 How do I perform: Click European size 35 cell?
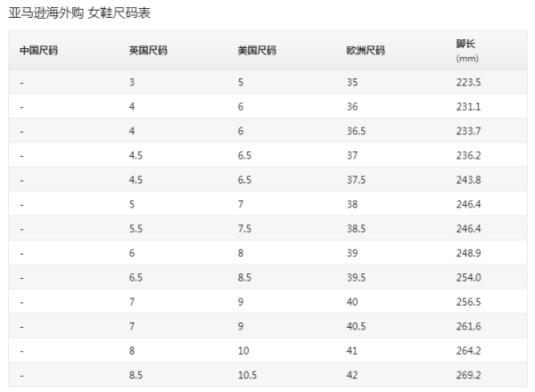[352, 82]
